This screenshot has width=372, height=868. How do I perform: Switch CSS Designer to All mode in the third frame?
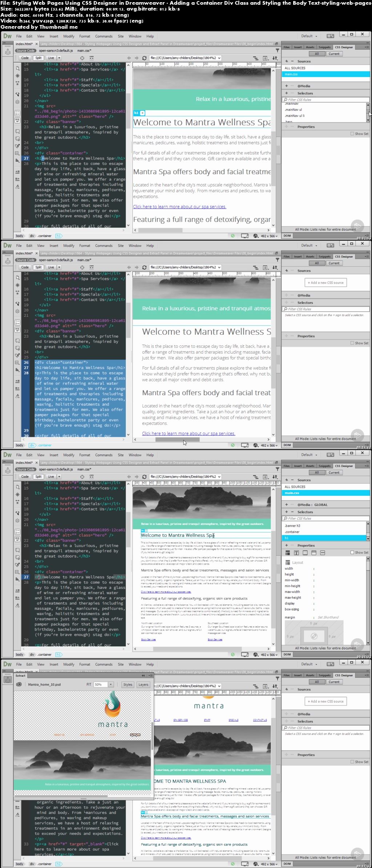click(x=317, y=473)
